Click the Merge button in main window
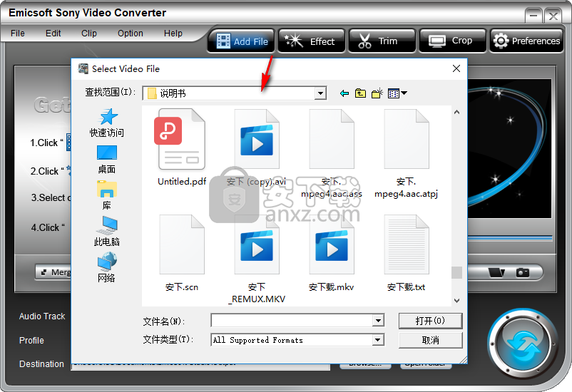This screenshot has width=572, height=392. tap(53, 272)
